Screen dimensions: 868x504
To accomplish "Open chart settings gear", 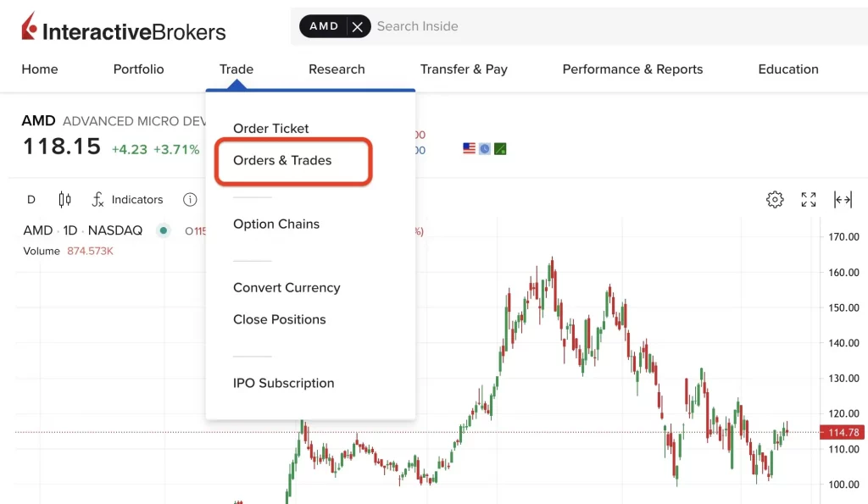I will [x=775, y=200].
